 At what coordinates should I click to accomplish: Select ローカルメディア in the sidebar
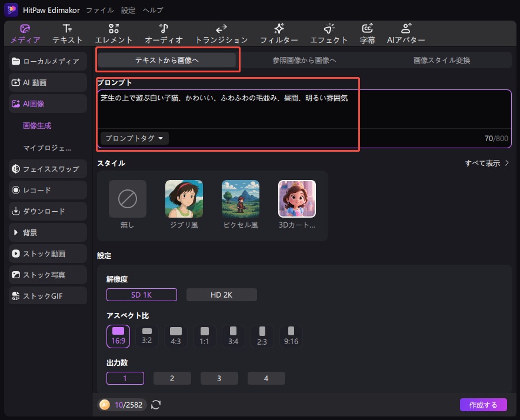point(48,61)
